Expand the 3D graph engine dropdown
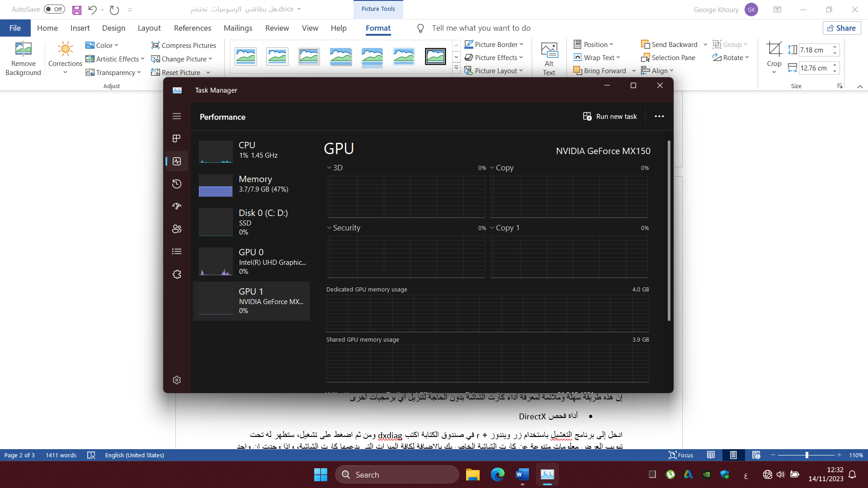 [330, 168]
